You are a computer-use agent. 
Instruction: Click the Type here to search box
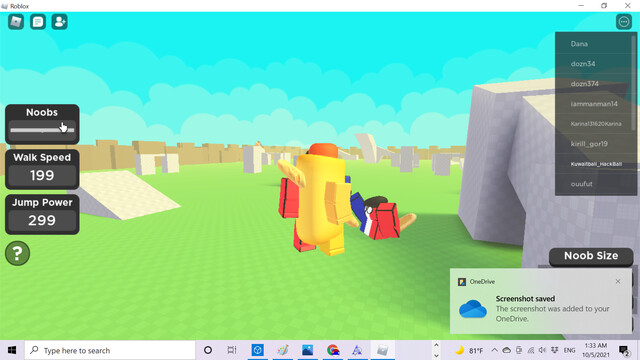point(110,350)
